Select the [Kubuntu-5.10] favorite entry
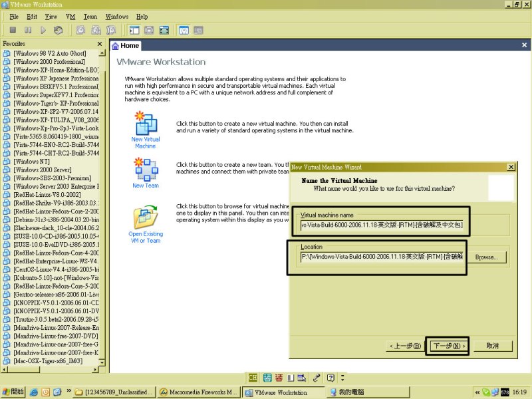532x399 pixels. coord(56,278)
